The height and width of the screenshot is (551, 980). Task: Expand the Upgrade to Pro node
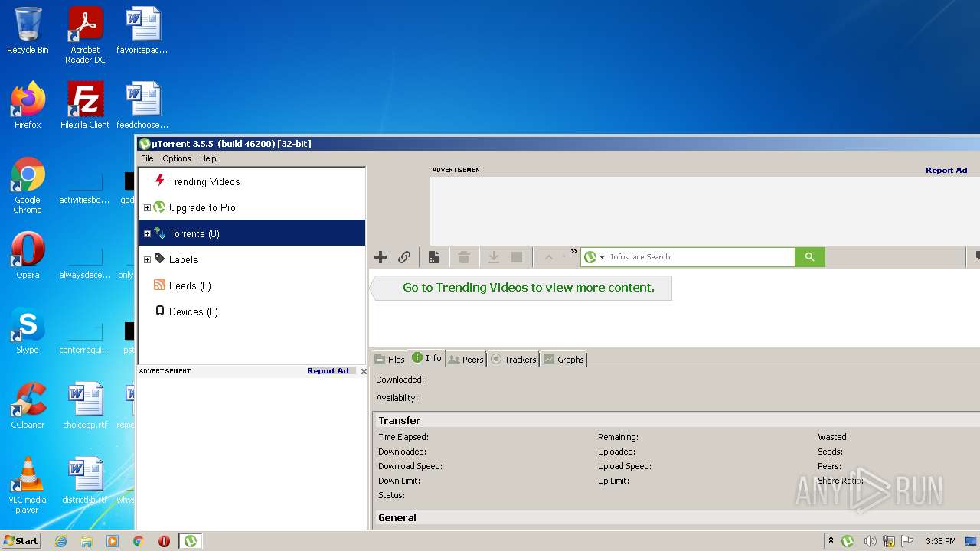click(147, 207)
